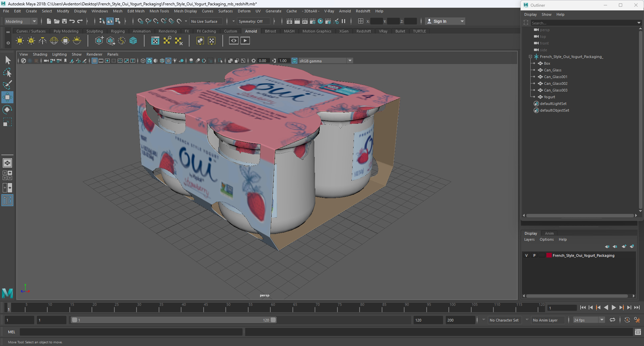Click frame 60 on the time slider
The image size is (644, 346).
click(273, 307)
